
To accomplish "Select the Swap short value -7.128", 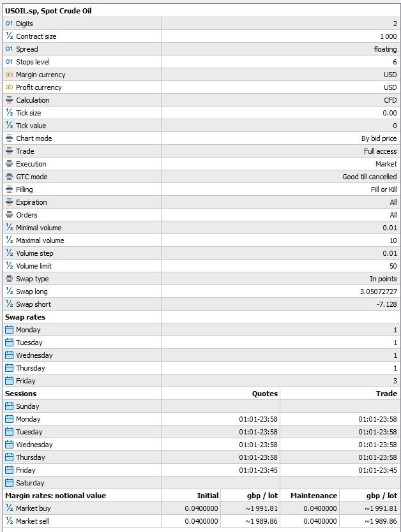I will coord(386,304).
